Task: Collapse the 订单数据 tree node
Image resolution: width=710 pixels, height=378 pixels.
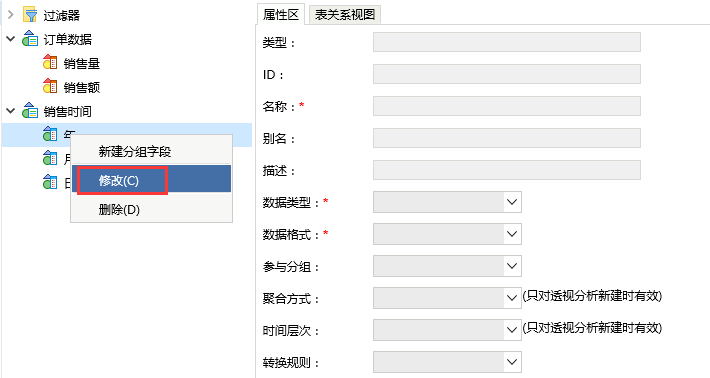Action: click(11, 39)
